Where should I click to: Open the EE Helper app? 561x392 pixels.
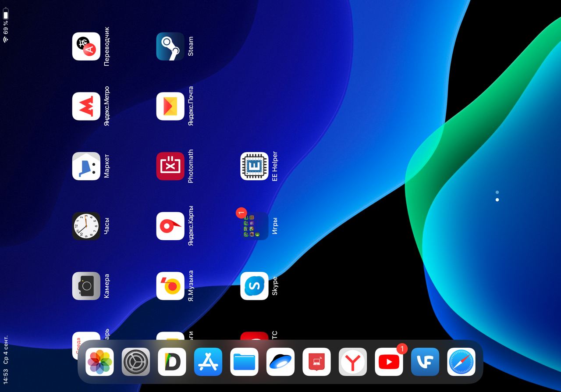255,166
